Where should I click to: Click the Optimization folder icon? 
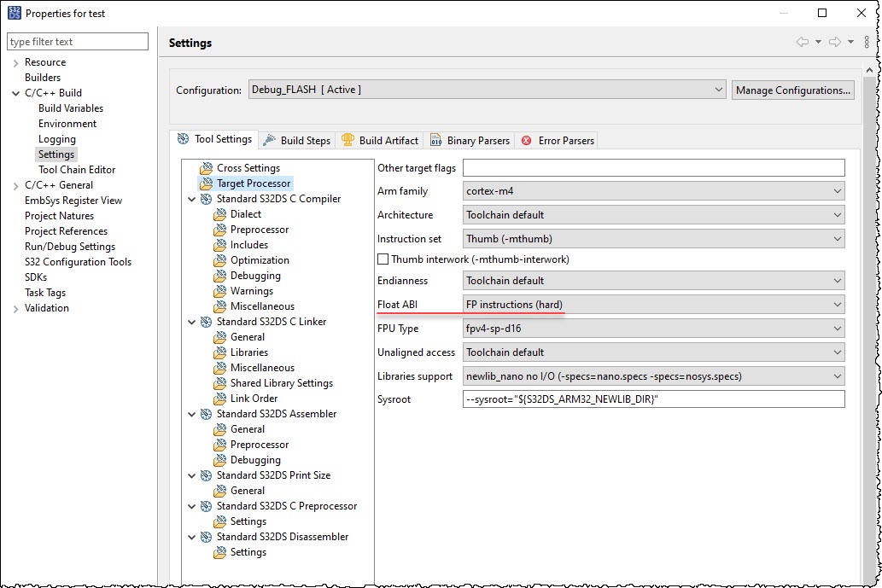pyautogui.click(x=219, y=260)
